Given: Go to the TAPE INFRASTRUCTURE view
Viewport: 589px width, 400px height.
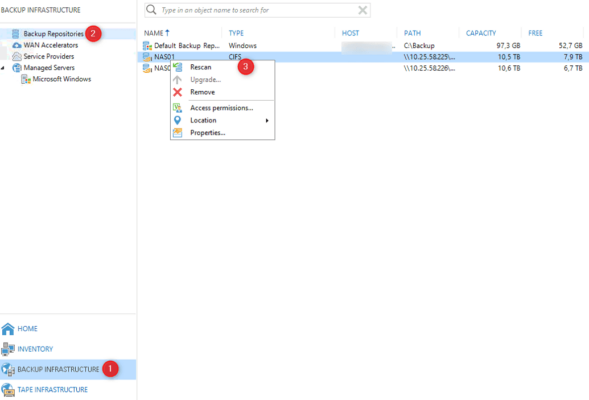Looking at the screenshot, I should [53, 390].
